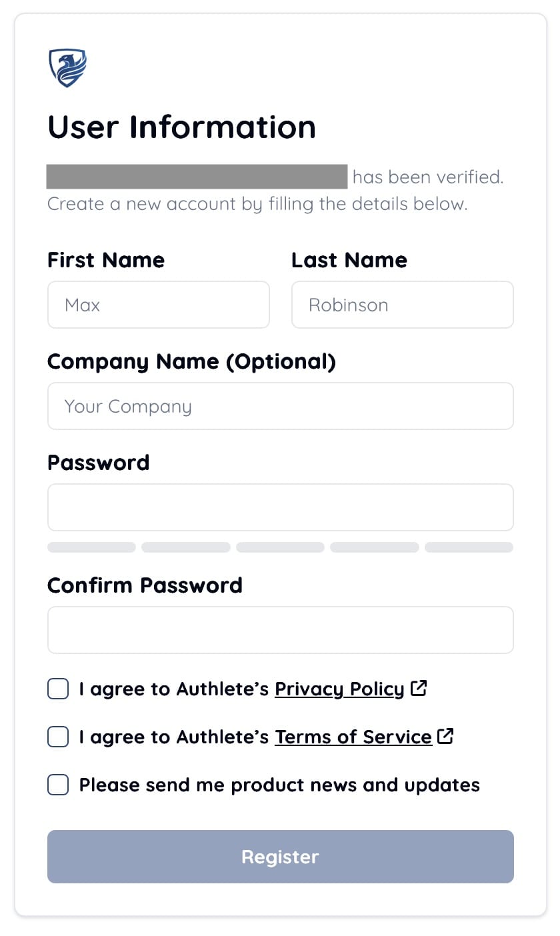
Task: Check the Privacy Policy agreement checkbox
Action: coord(58,689)
